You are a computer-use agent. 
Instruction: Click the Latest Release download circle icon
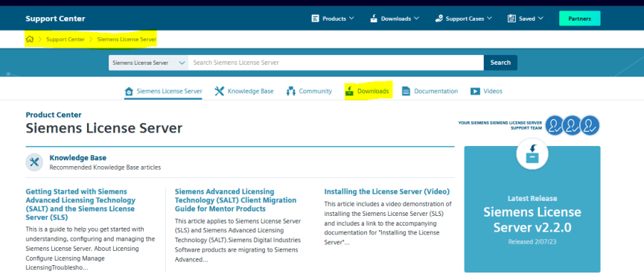(532, 154)
